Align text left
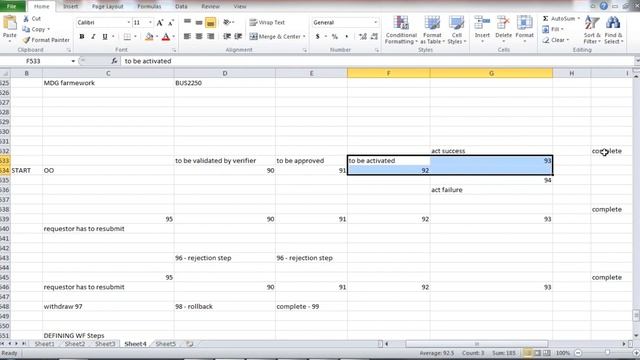This screenshot has width=640, height=360. click(x=187, y=37)
